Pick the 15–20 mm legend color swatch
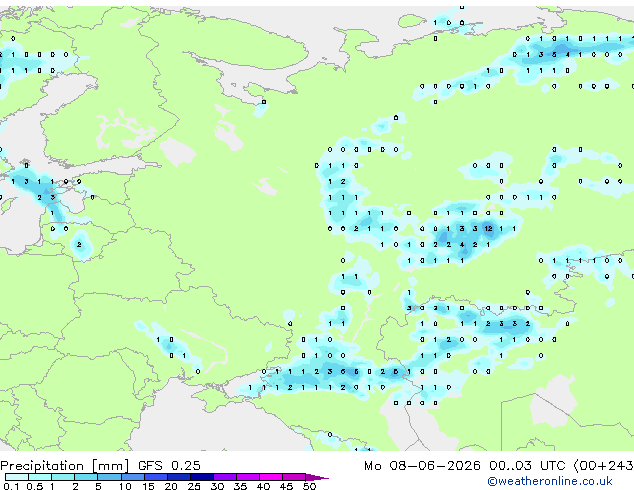The width and height of the screenshot is (634, 490). pyautogui.click(x=156, y=477)
